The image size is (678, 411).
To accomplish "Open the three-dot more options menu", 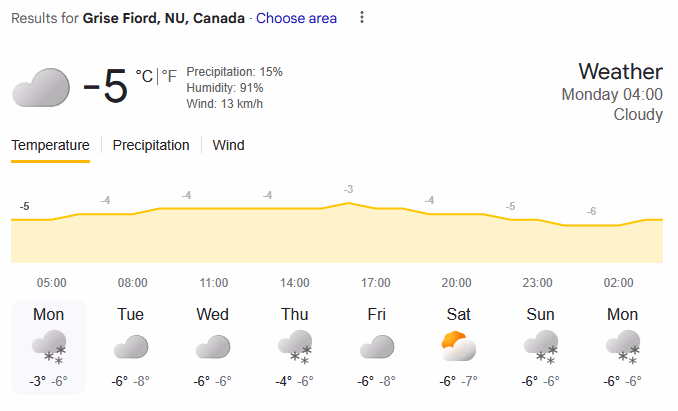I will click(362, 18).
